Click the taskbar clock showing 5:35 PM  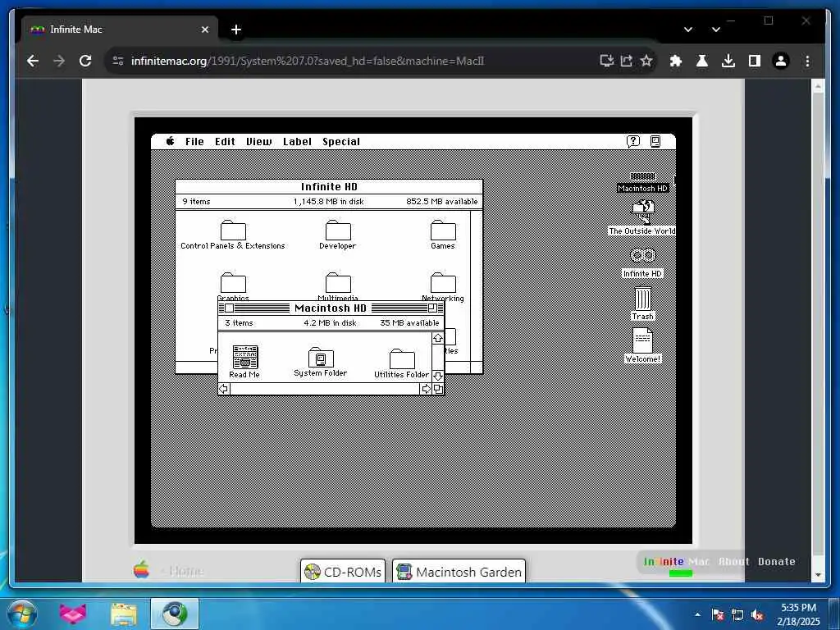[x=798, y=614]
